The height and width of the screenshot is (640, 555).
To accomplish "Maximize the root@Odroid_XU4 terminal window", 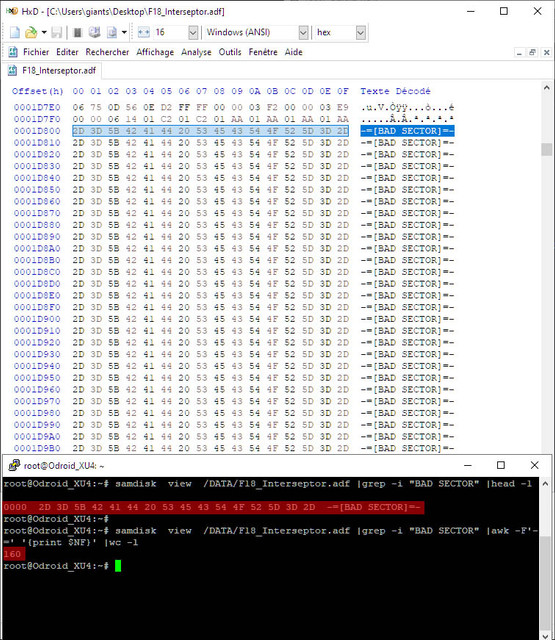I will pos(501,465).
